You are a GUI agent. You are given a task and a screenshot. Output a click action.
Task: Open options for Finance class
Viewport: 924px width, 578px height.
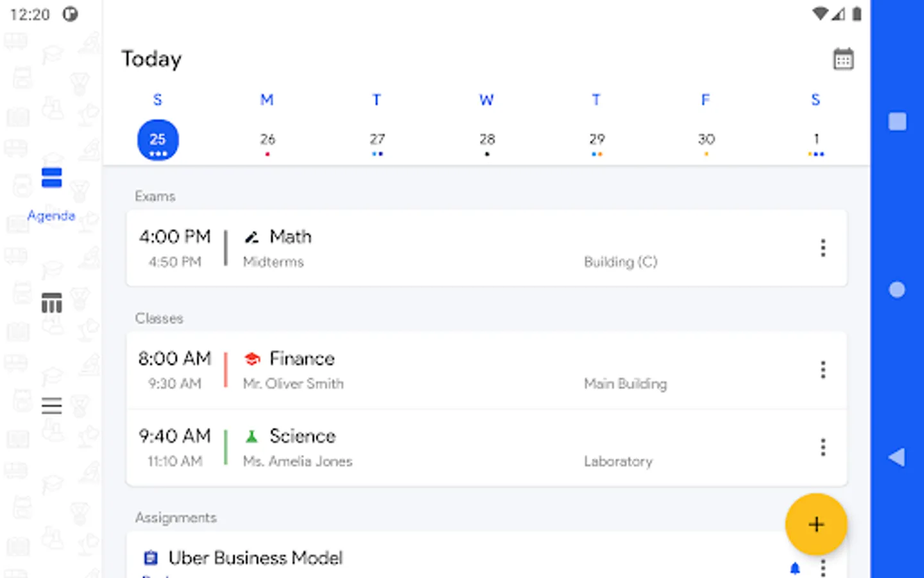(x=823, y=370)
